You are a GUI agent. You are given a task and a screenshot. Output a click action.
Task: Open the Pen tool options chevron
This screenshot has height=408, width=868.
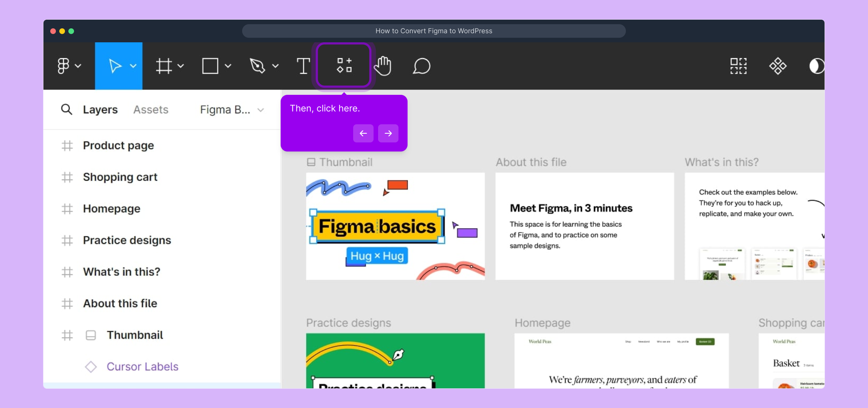click(275, 66)
